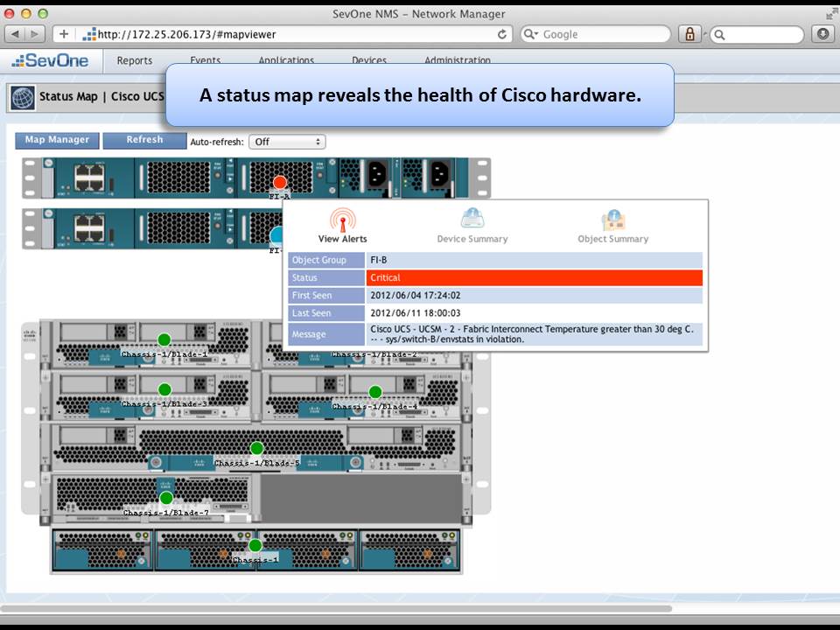Screen dimensions: 840x630
Task: Open the Google search engine dropdown
Action: tap(530, 34)
